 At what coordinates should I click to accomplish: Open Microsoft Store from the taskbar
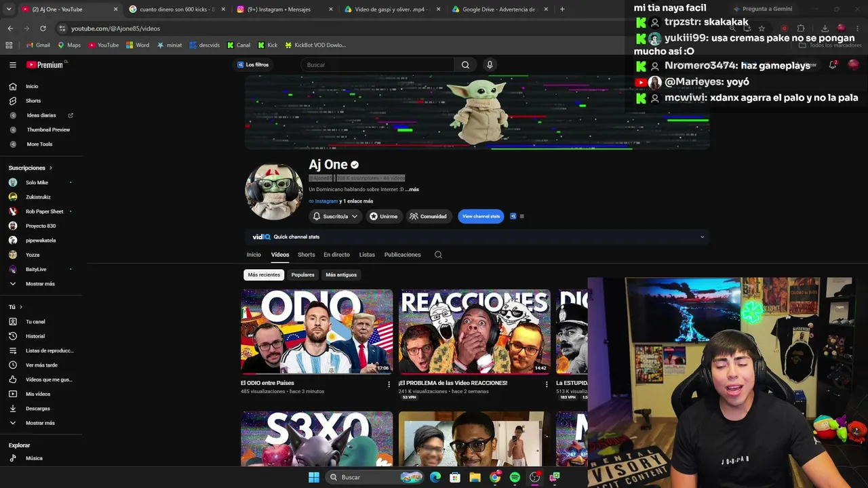coord(455,477)
